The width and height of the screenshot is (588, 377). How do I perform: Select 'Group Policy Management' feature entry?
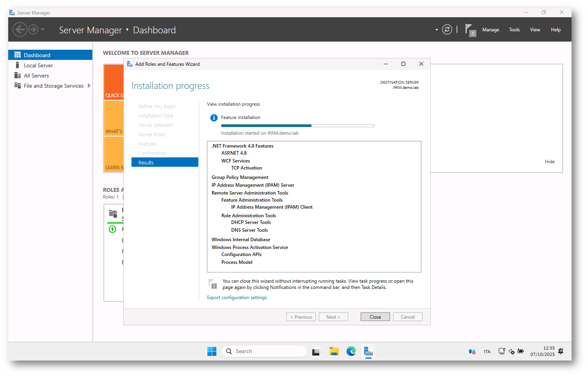pos(240,177)
